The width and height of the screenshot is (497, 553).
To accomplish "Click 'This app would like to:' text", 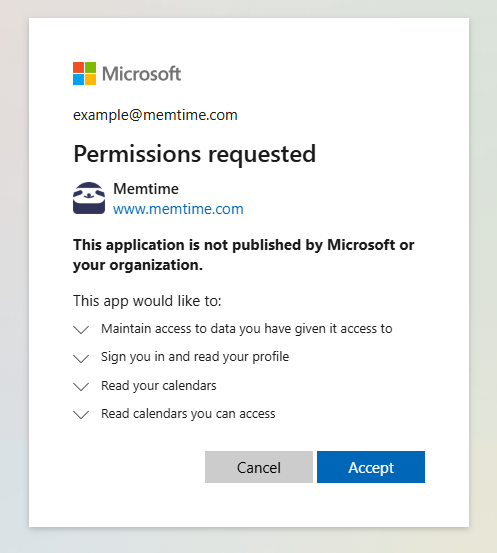I will [x=147, y=301].
